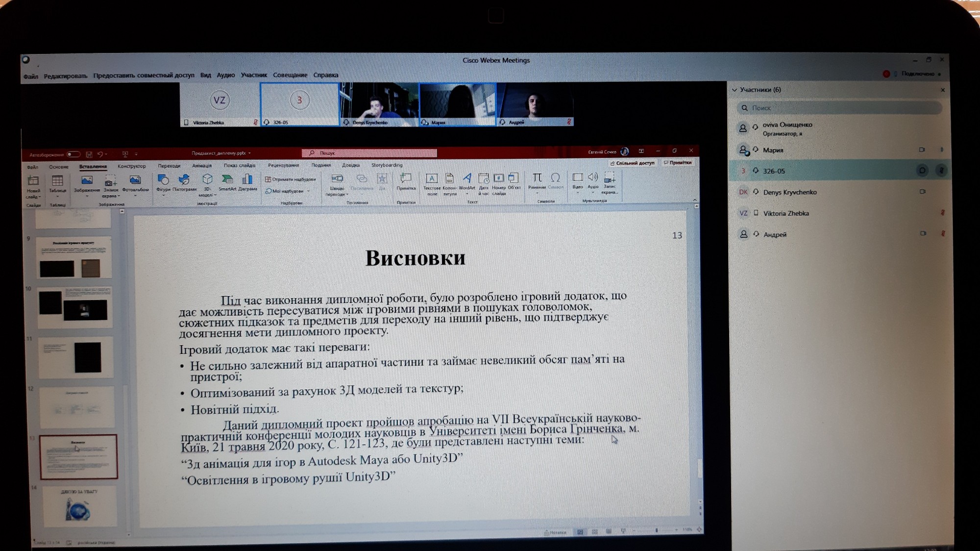This screenshot has height=551, width=980.
Task: Click the Пошук search box in PowerPoint
Action: click(x=369, y=153)
